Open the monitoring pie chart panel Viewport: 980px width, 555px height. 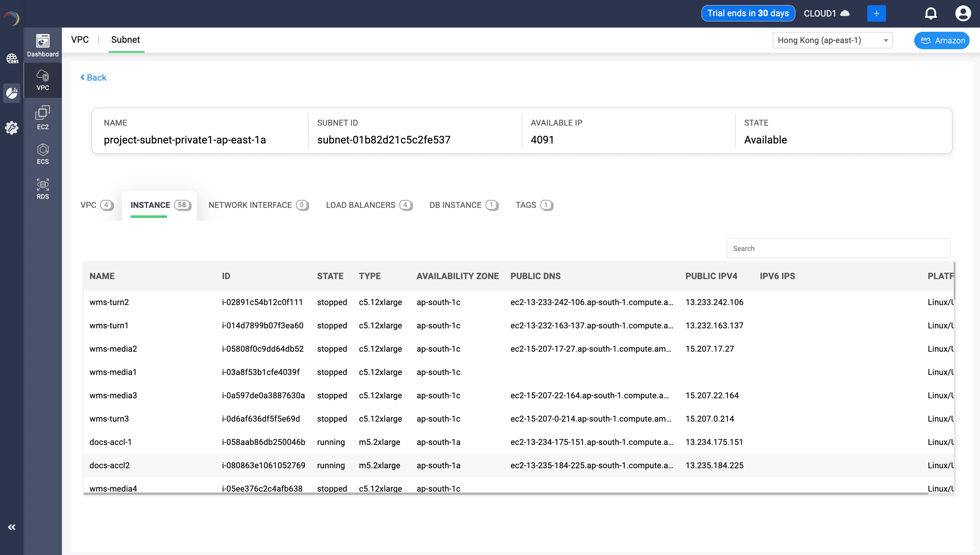tap(11, 93)
